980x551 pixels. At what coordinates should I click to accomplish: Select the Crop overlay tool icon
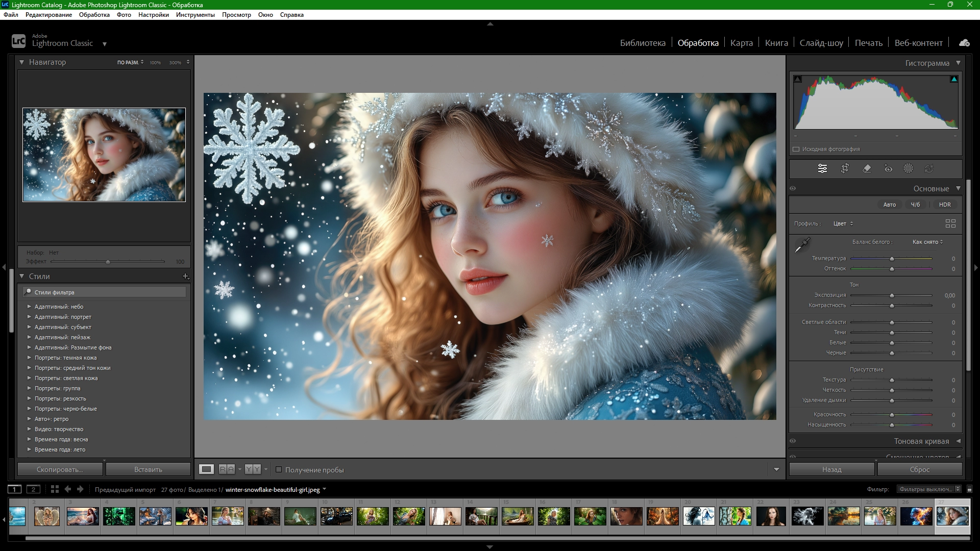point(845,168)
